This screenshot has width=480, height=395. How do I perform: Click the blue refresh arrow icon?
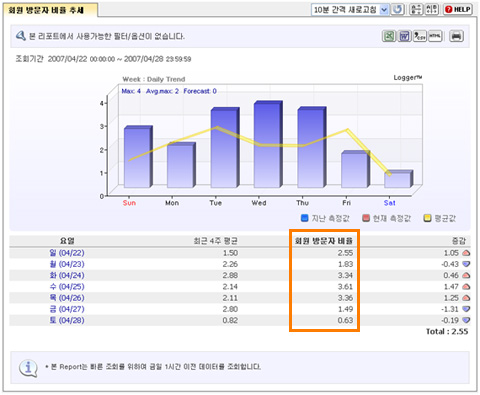coord(397,9)
